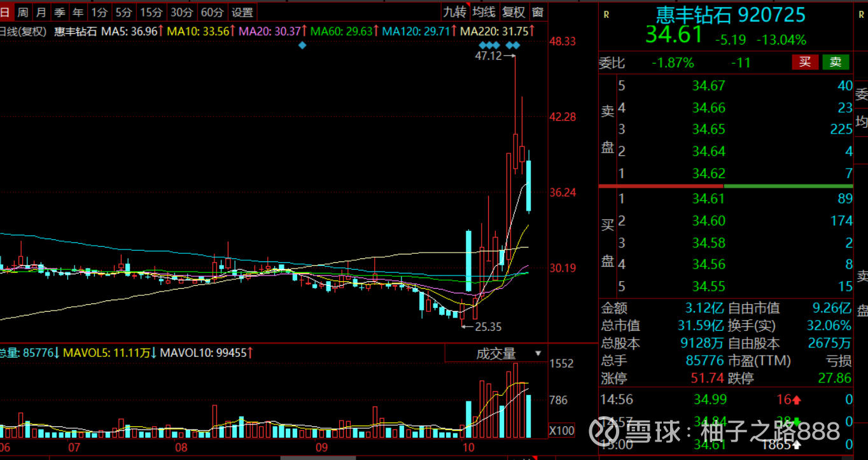This screenshot has height=460, width=868.
Task: Click the first diamond in the three-diamond group
Action: tap(482, 45)
